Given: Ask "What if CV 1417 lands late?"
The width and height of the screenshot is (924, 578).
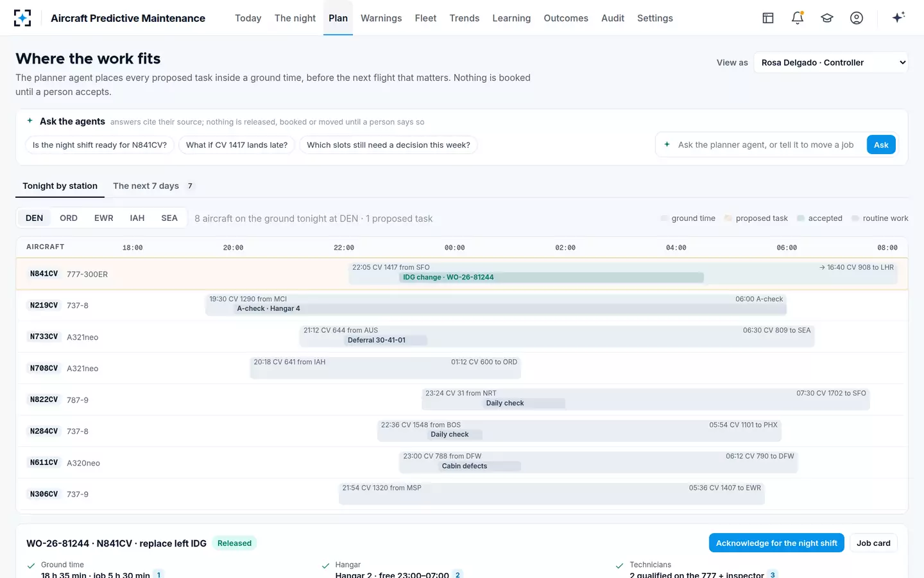Looking at the screenshot, I should pyautogui.click(x=237, y=145).
